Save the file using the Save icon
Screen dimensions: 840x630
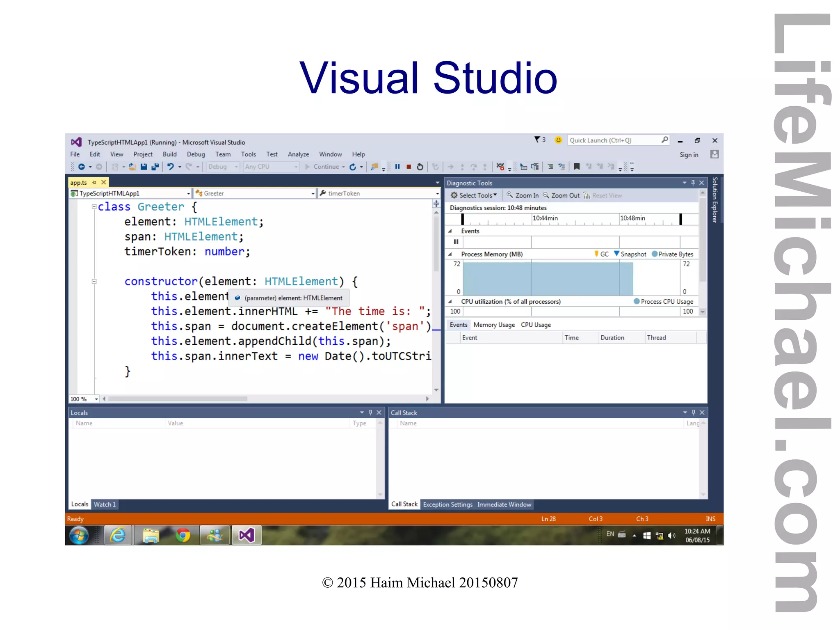[144, 167]
